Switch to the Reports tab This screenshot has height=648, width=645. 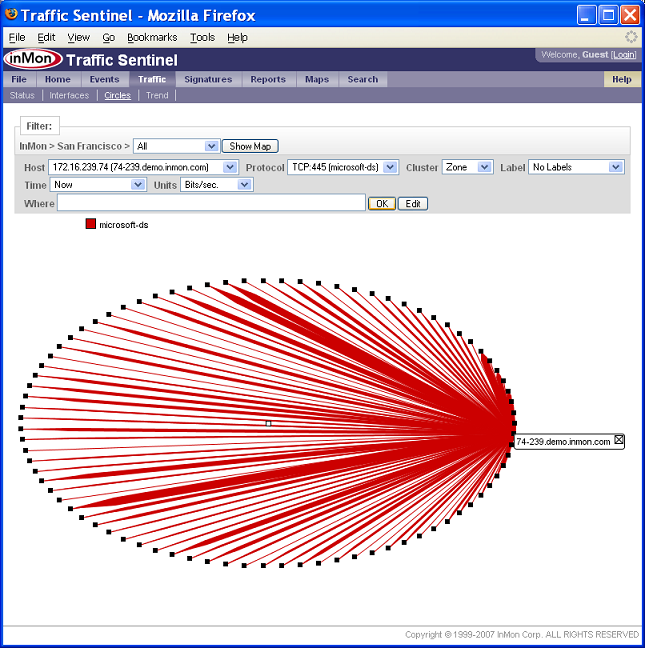coord(268,79)
